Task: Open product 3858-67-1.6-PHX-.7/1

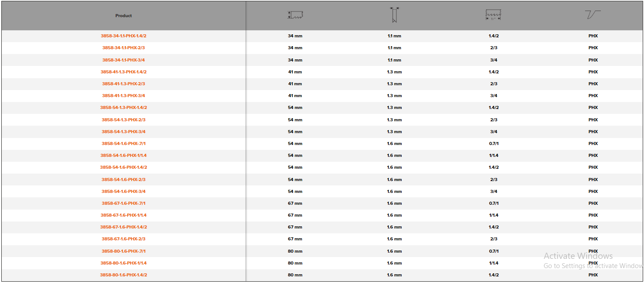Action: [x=124, y=203]
